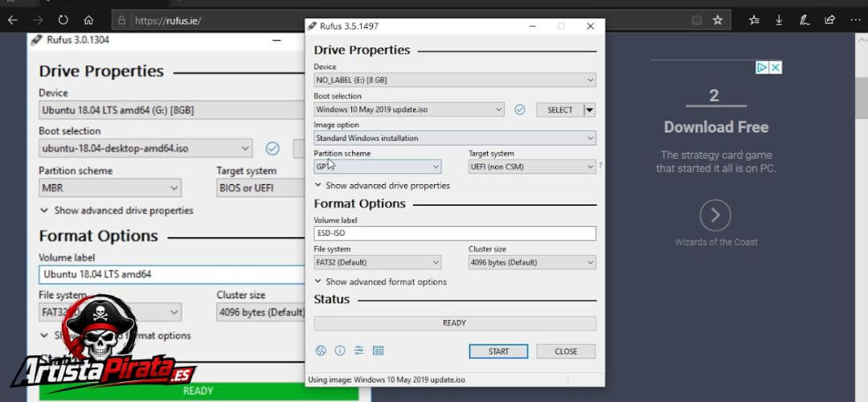Click the site lock icon in address bar
Image resolution: width=868 pixels, height=402 pixels.
pyautogui.click(x=122, y=21)
